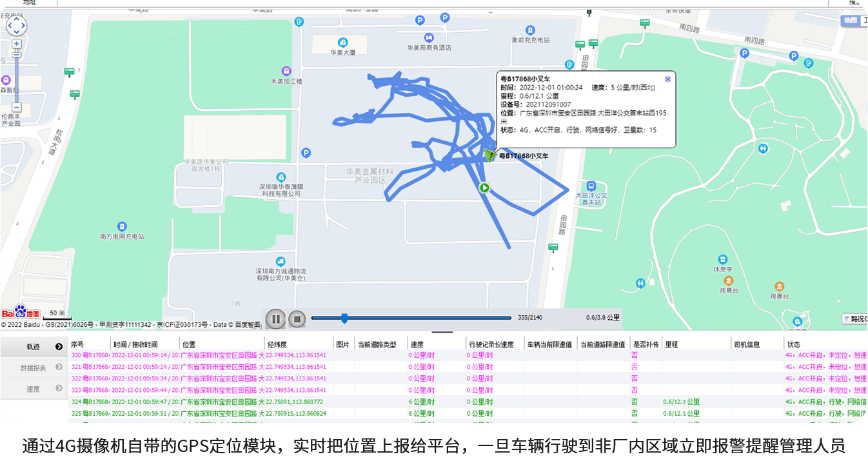868x470 pixels.
Task: Click the playback progress slider
Action: coord(344,318)
